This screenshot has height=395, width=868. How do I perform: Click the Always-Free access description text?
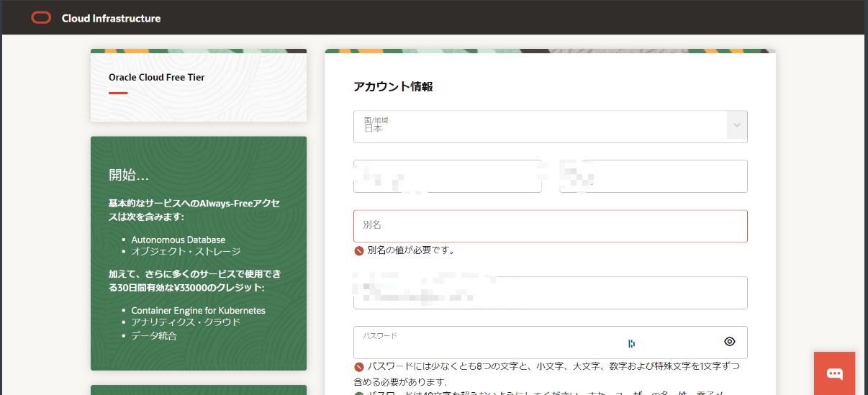[x=194, y=210]
